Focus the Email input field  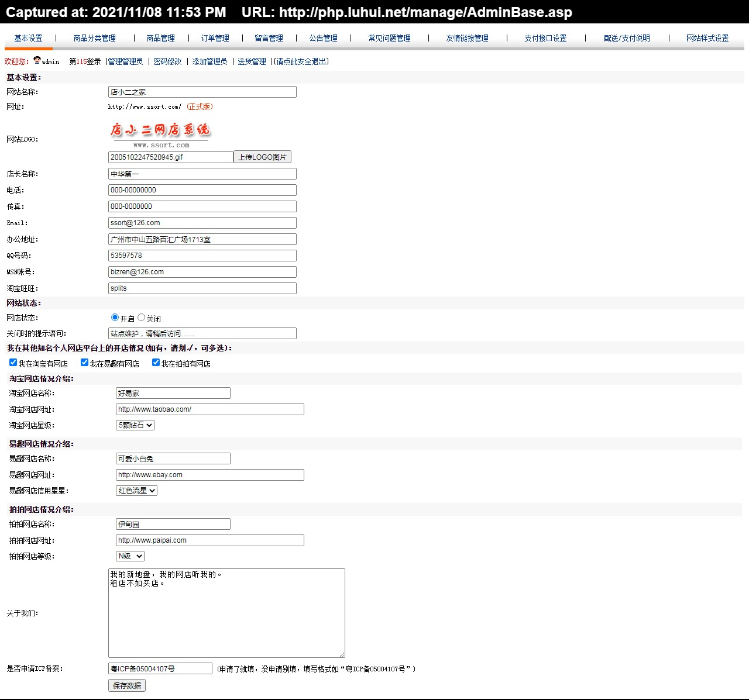click(202, 223)
